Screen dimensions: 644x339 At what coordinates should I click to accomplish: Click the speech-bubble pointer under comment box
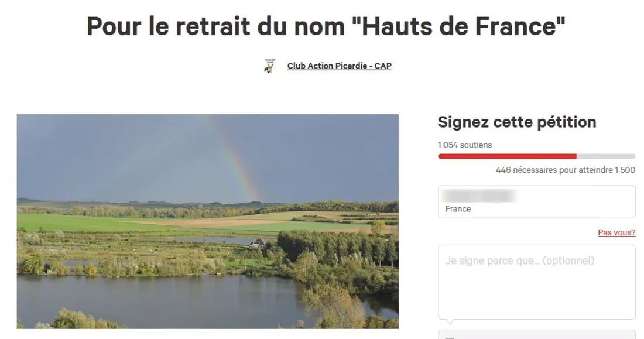tap(450, 322)
